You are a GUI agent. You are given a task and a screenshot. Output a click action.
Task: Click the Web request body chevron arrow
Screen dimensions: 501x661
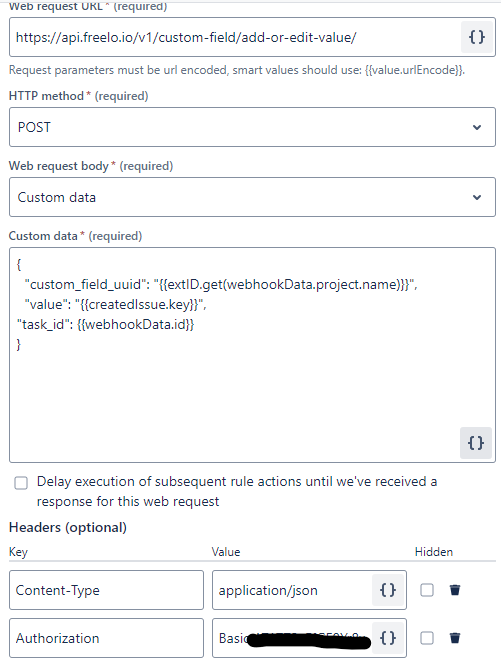coord(477,197)
